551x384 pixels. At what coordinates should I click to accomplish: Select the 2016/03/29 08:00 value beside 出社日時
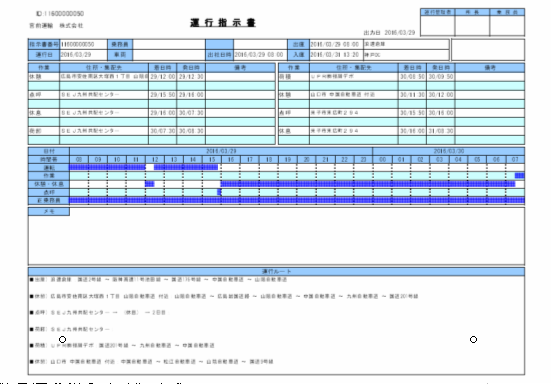coord(259,55)
